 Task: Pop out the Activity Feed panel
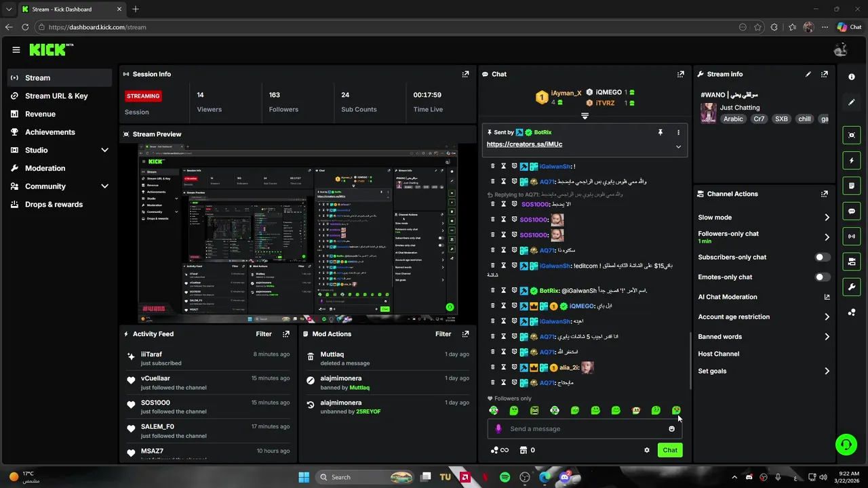[x=286, y=334]
